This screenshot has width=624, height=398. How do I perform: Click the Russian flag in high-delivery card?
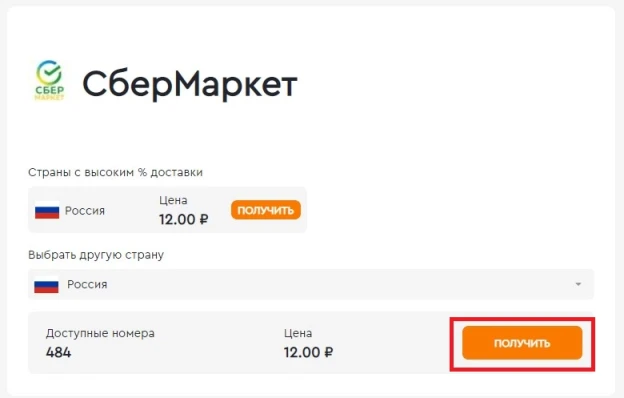47,210
